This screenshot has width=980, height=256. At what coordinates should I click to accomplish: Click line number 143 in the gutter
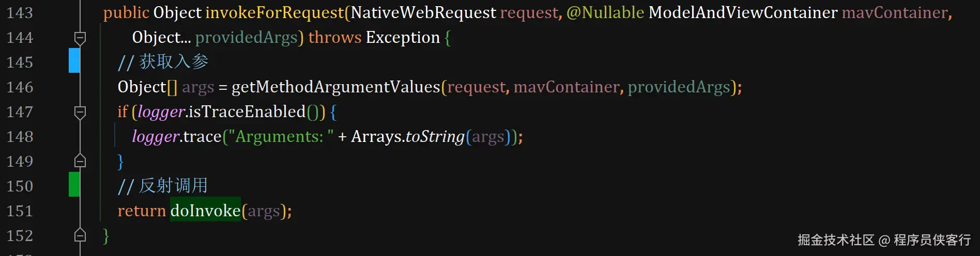coord(20,13)
